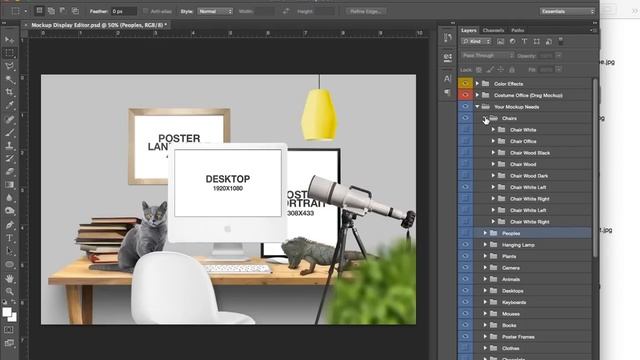Select the Clone Stamp tool

point(9,145)
